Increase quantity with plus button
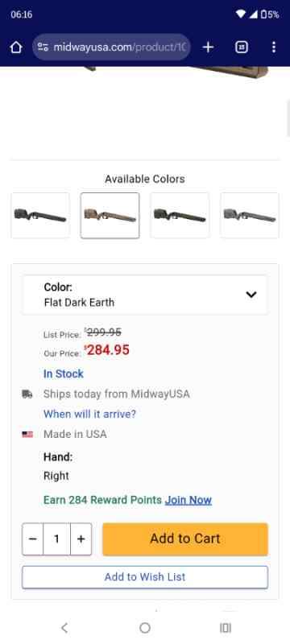Viewport: 290px width, 644px height. pos(81,539)
